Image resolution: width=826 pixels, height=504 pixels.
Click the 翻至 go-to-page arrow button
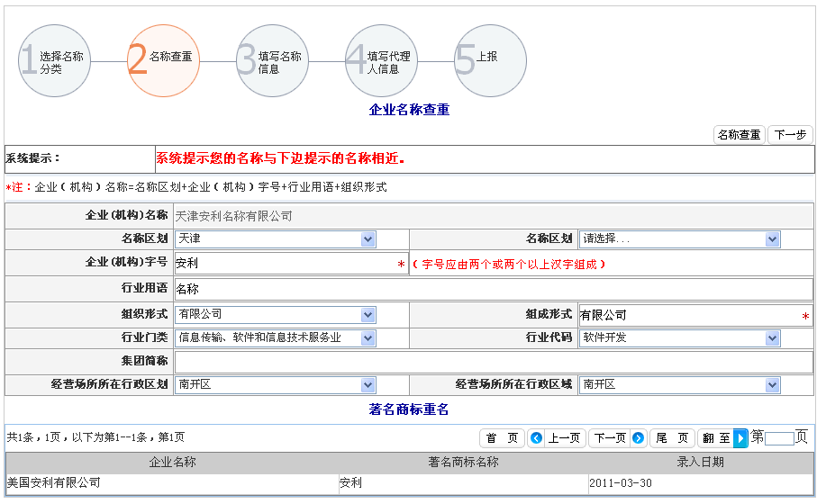(740, 438)
